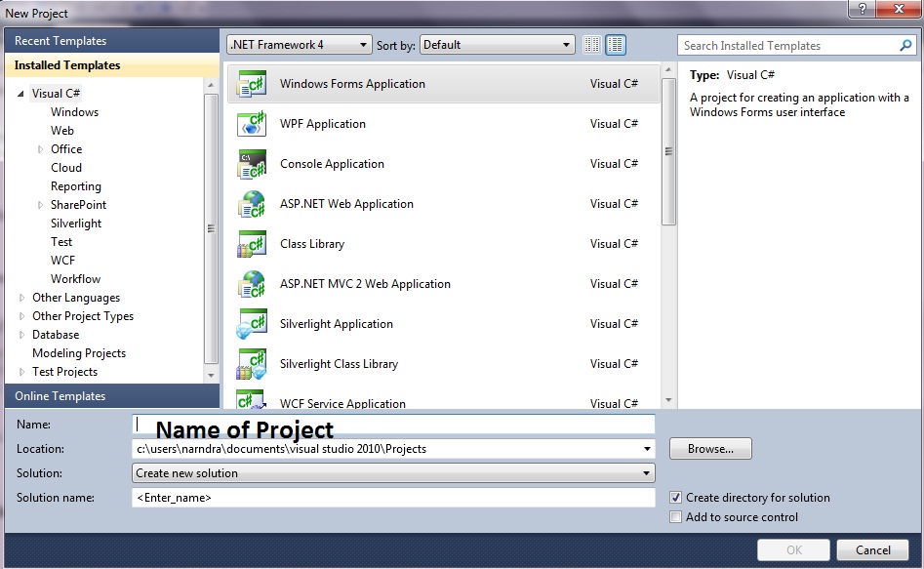Check Add to source control
The width and height of the screenshot is (924, 569).
point(676,517)
